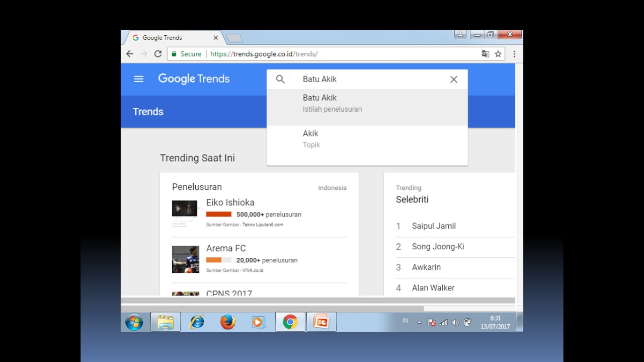Open the Eiko Ishioka trending search
The height and width of the screenshot is (362, 644).
tap(230, 202)
